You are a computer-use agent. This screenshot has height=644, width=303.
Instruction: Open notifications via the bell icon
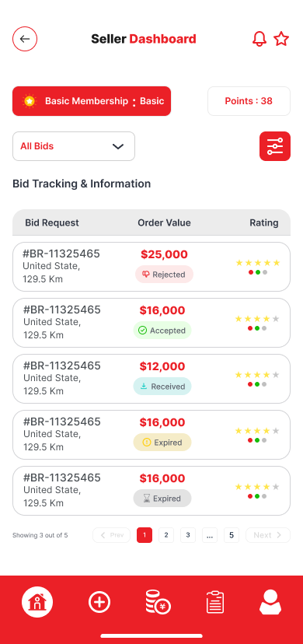[259, 39]
